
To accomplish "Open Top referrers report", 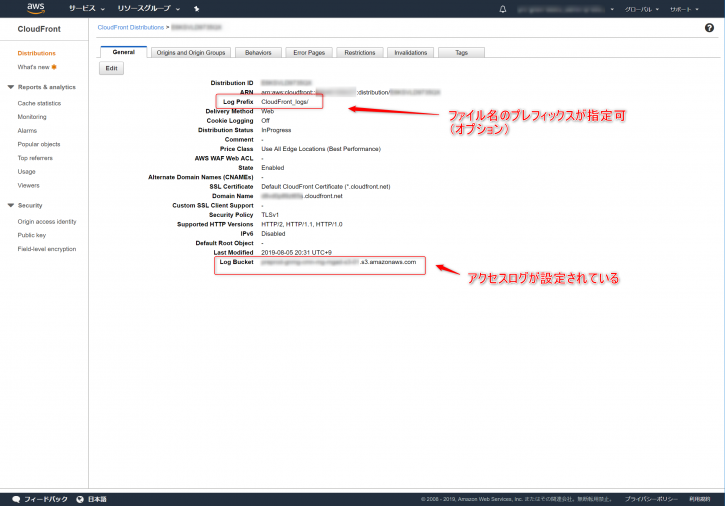I will [35, 158].
